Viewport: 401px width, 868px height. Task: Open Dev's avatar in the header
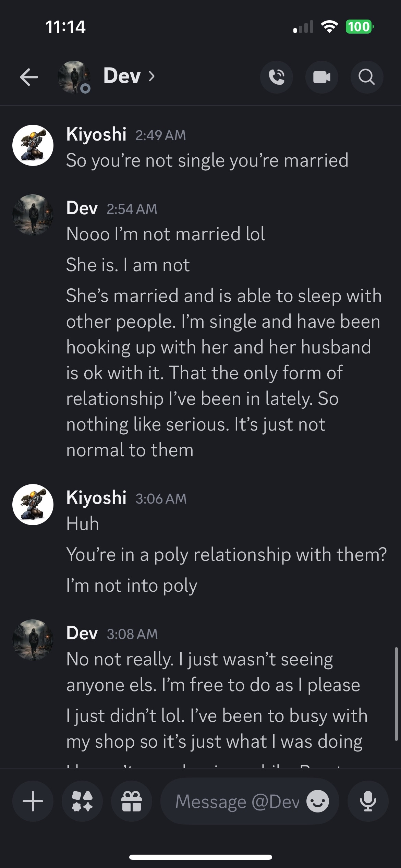(74, 77)
